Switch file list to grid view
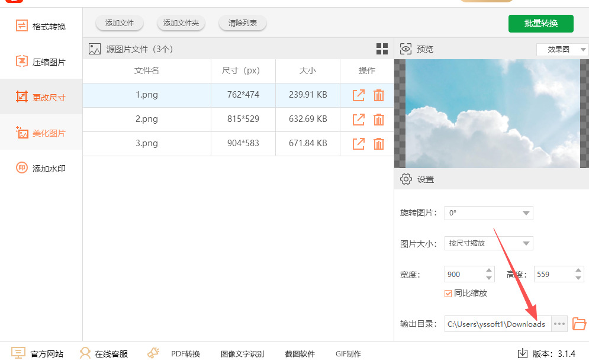The height and width of the screenshot is (364, 589). tap(382, 49)
